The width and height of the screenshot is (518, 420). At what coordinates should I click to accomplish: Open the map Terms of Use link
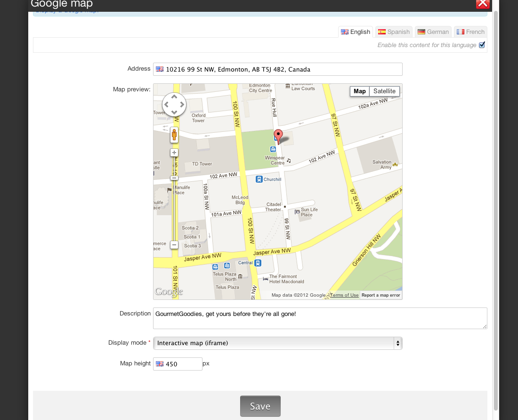coord(344,295)
